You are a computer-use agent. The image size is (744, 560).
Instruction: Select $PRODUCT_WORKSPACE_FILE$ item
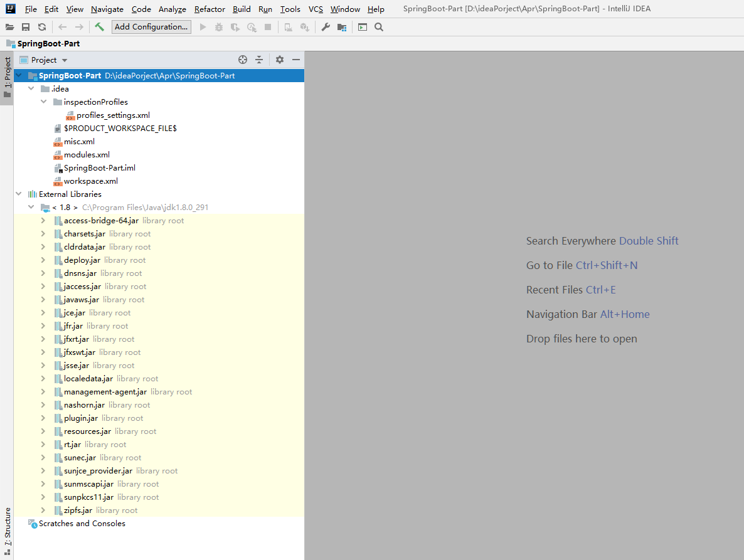120,129
